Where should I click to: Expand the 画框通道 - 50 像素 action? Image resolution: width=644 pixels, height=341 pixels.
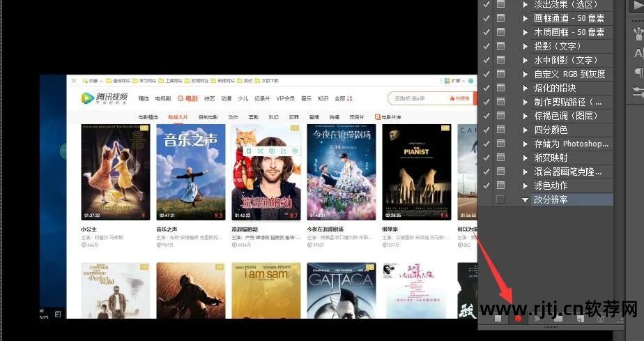point(525,18)
